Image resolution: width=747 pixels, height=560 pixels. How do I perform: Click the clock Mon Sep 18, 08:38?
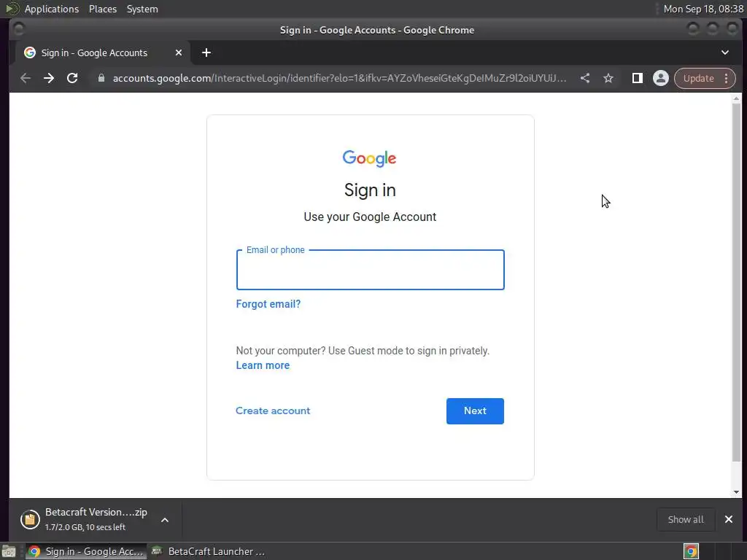tap(703, 9)
